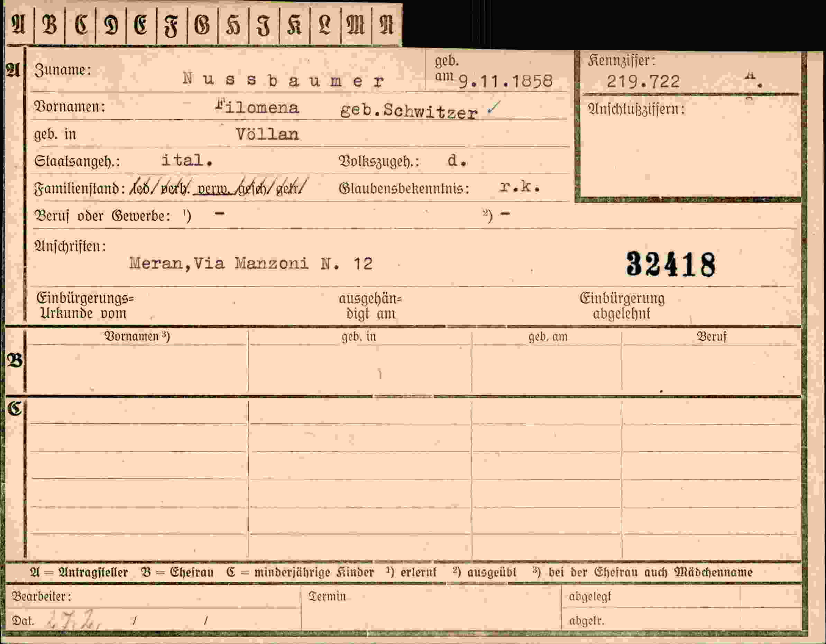Image resolution: width=826 pixels, height=644 pixels.
Task: Click the Kennziffer number "219.722"
Action: (x=643, y=82)
